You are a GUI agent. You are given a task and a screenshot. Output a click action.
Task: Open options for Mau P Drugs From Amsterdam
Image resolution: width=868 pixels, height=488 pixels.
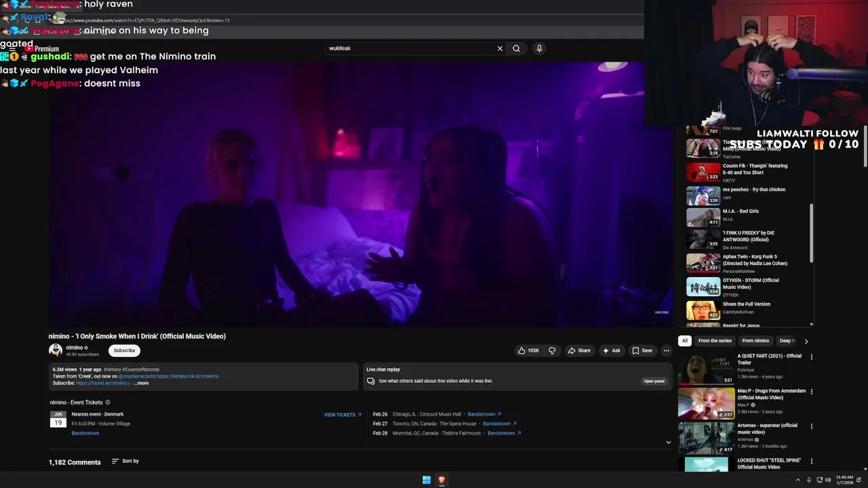[x=812, y=392]
